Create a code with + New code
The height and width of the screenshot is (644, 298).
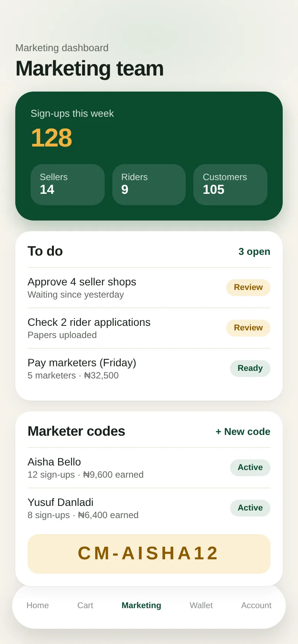pos(243,431)
